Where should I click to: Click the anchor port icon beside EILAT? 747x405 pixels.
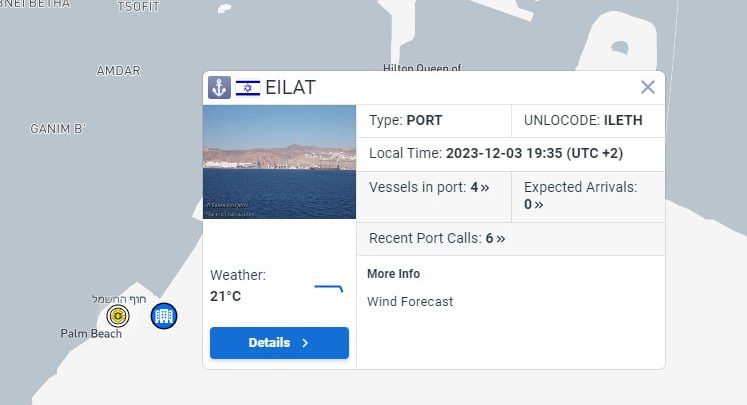pyautogui.click(x=219, y=87)
